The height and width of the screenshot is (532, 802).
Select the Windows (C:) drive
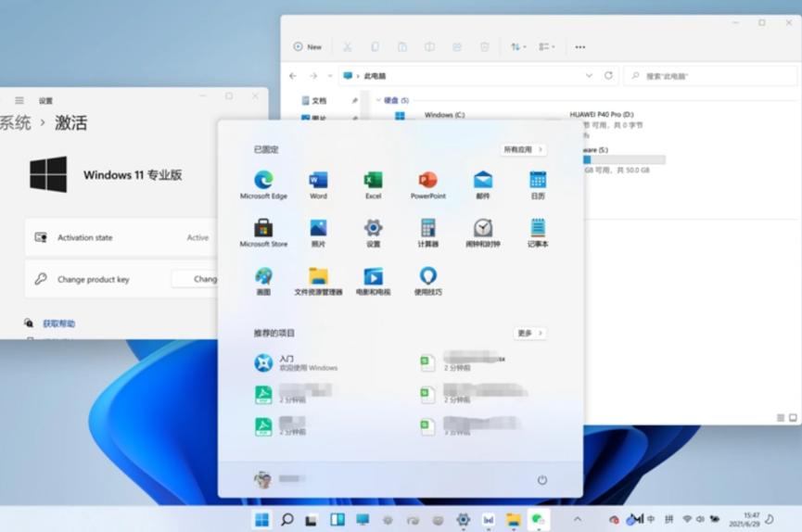coord(444,115)
